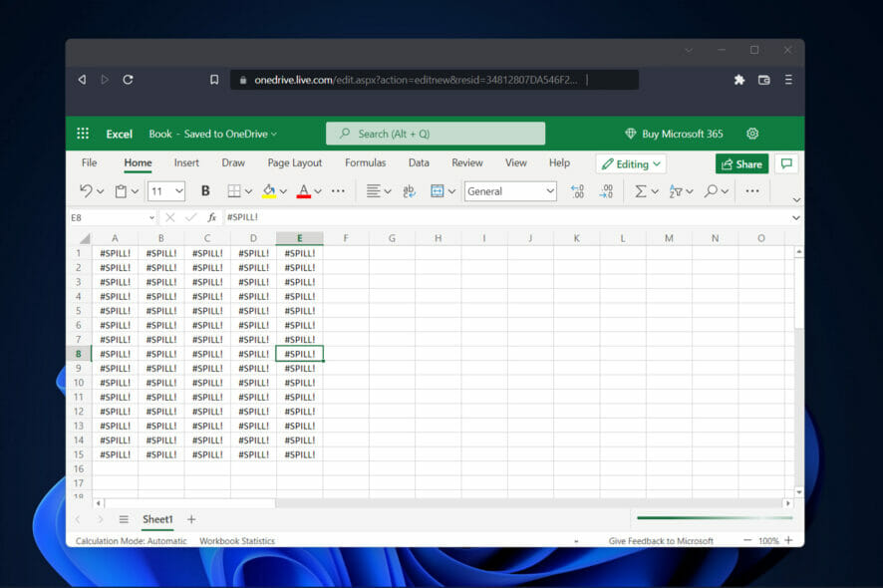The image size is (883, 588).
Task: Expand the fill color dropdown arrow
Action: [x=283, y=192]
